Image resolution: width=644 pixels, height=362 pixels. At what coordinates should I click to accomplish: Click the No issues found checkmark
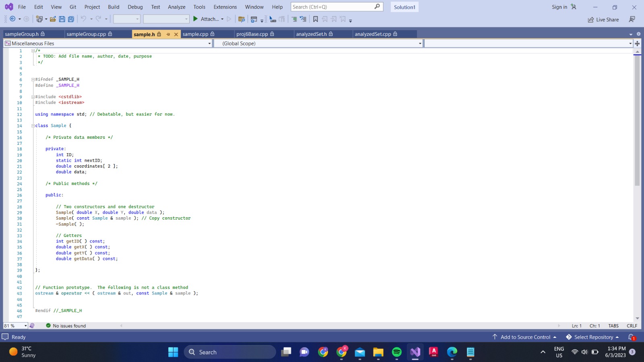pyautogui.click(x=48, y=326)
